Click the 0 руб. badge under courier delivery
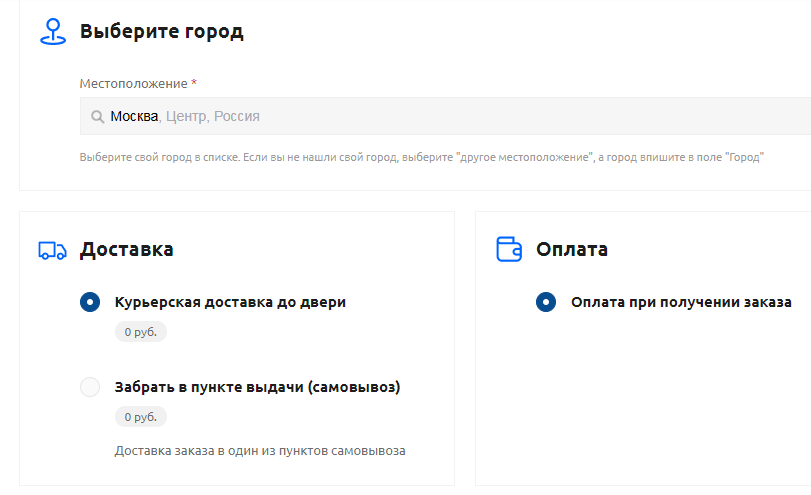The height and width of the screenshot is (495, 811). tap(141, 332)
